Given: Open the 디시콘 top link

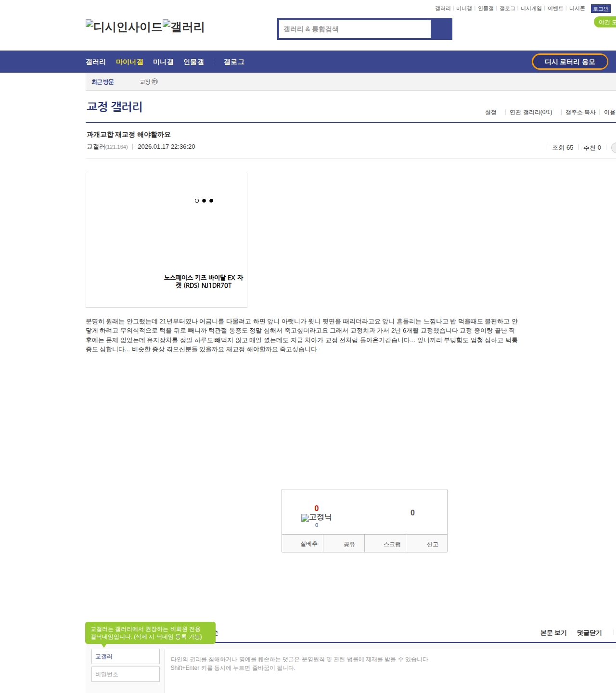Looking at the screenshot, I should [x=577, y=9].
